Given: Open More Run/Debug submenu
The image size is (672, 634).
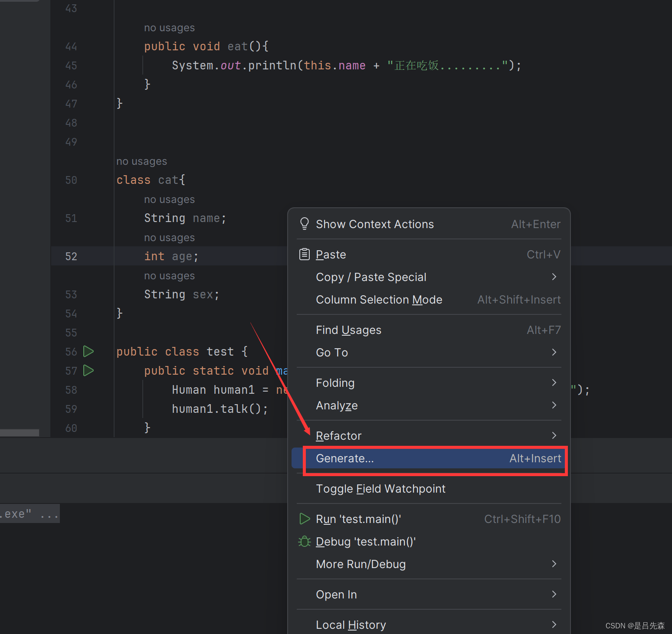Looking at the screenshot, I should pyautogui.click(x=429, y=564).
